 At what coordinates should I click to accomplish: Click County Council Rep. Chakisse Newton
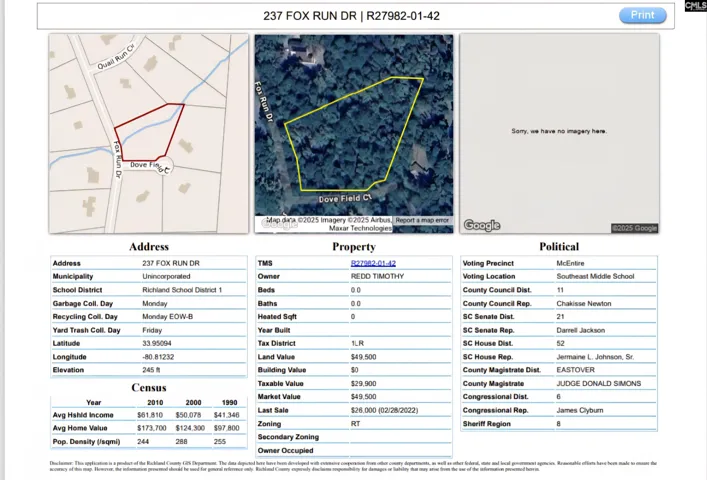[584, 303]
